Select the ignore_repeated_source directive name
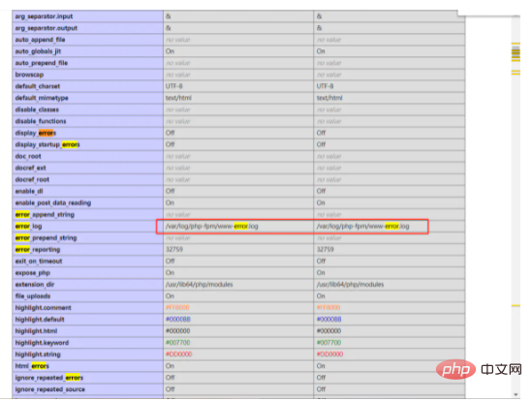532x401 pixels. coord(49,389)
